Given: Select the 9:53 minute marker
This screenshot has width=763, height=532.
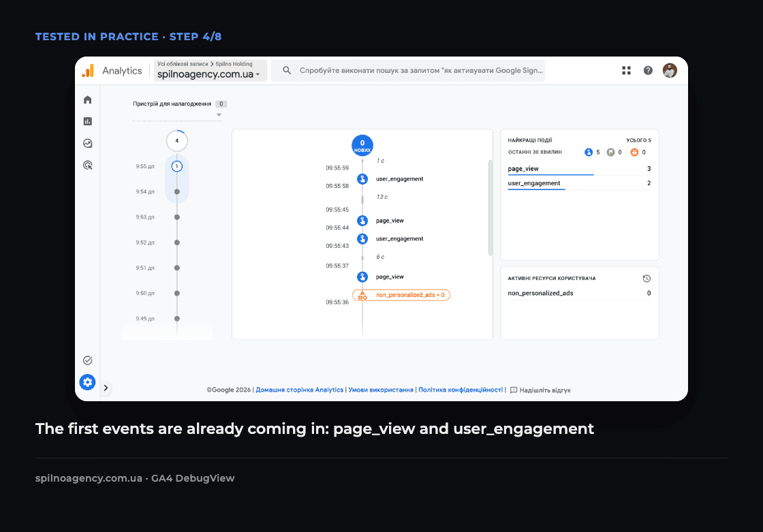Looking at the screenshot, I should tap(176, 217).
